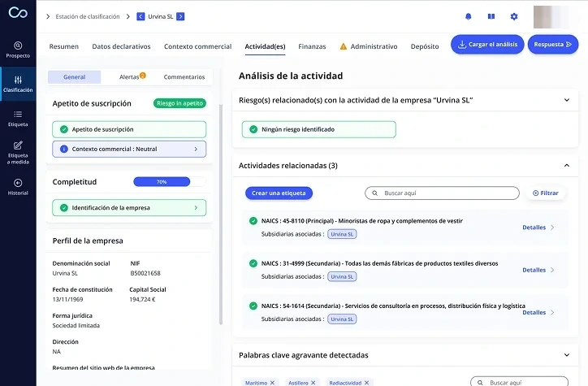Select Clasificación in the sidebar
Viewport: 588px width, 386px height.
18,84
